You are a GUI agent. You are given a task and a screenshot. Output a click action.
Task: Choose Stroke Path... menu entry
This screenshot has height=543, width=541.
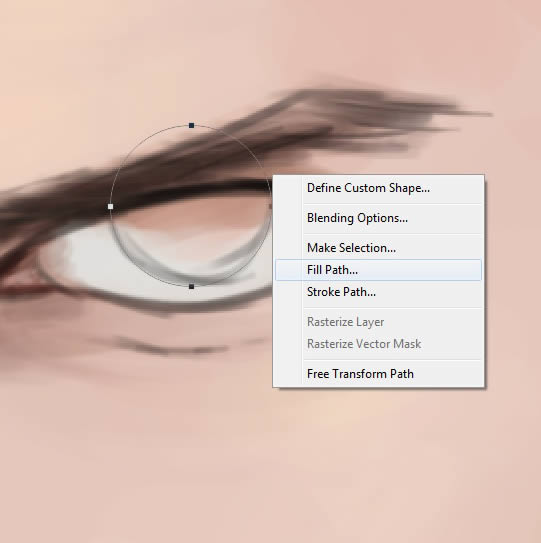click(x=378, y=292)
